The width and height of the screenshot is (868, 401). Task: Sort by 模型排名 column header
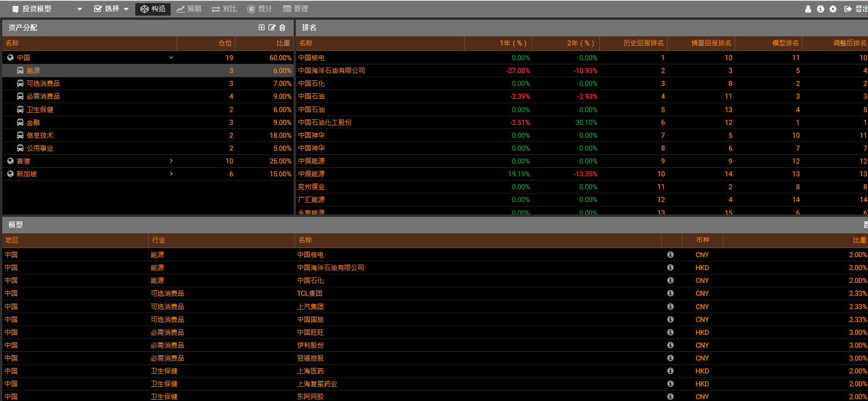768,43
